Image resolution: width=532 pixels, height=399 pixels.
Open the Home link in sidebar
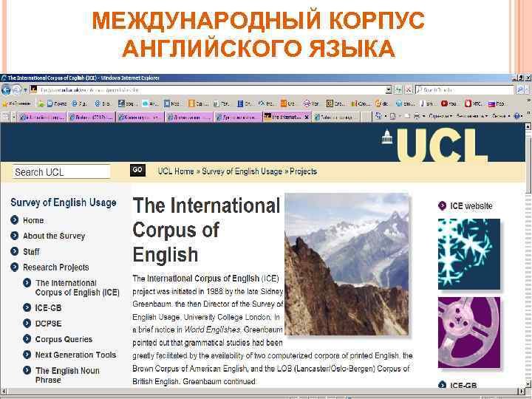pos(33,220)
